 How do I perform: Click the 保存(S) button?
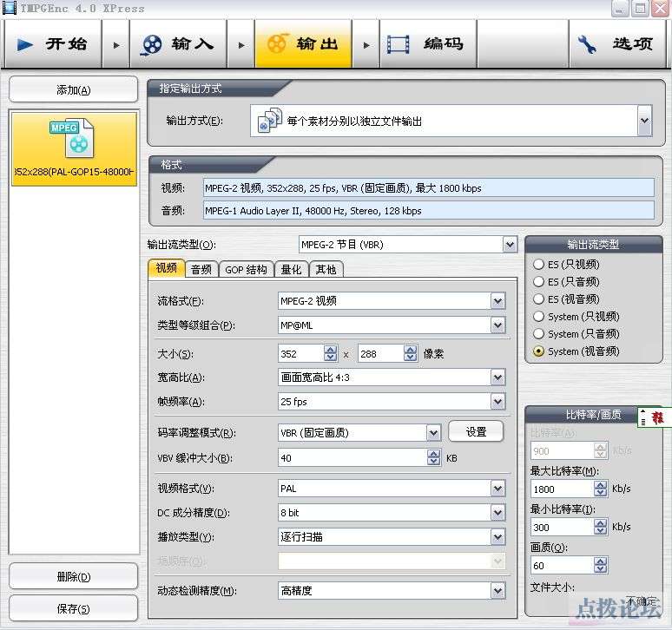click(x=73, y=608)
